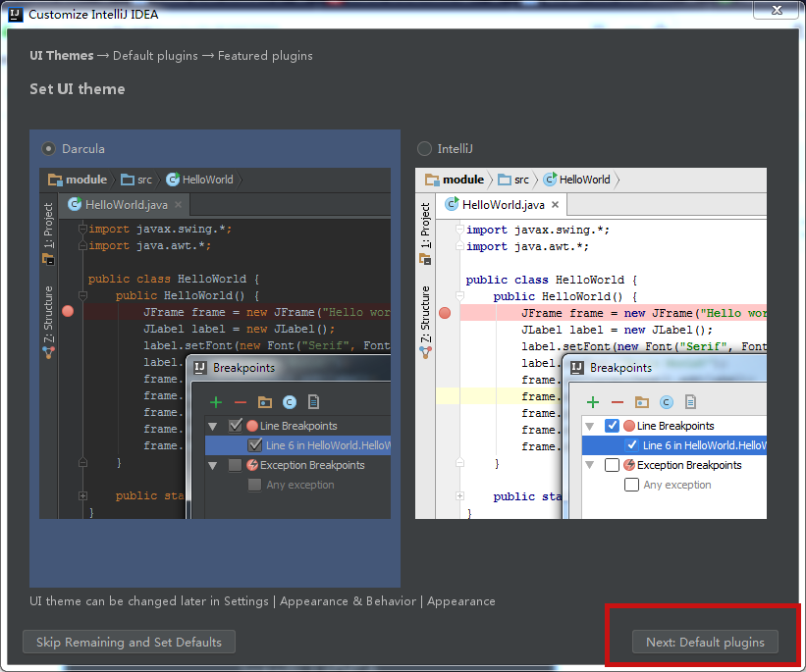
Task: Collapse Line Breakpoints node in IntelliJ preview
Action: [590, 427]
